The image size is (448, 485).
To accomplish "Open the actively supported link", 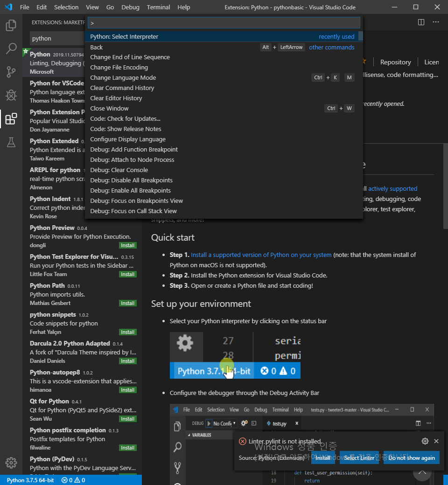I will point(392,189).
